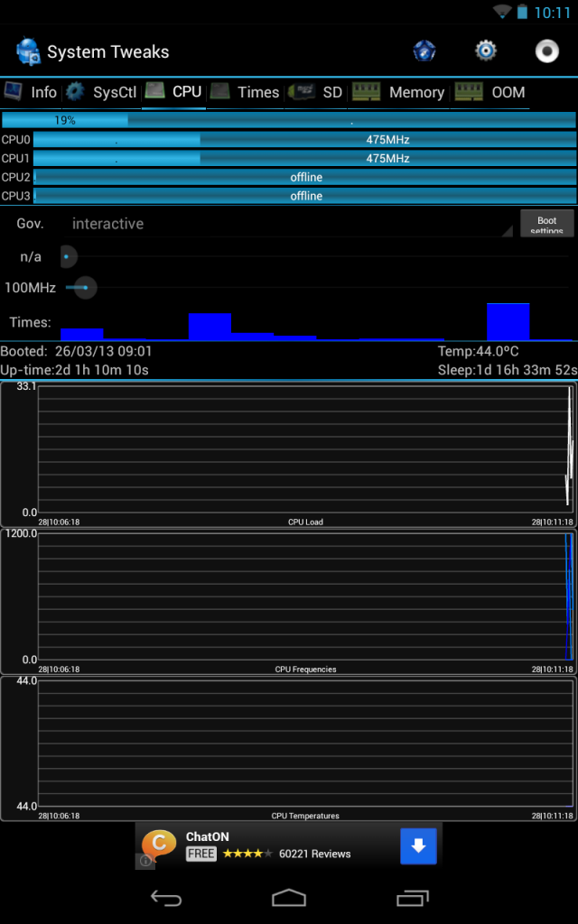Viewport: 578px width, 924px height.
Task: Open settings via the gear icon
Action: (486, 51)
